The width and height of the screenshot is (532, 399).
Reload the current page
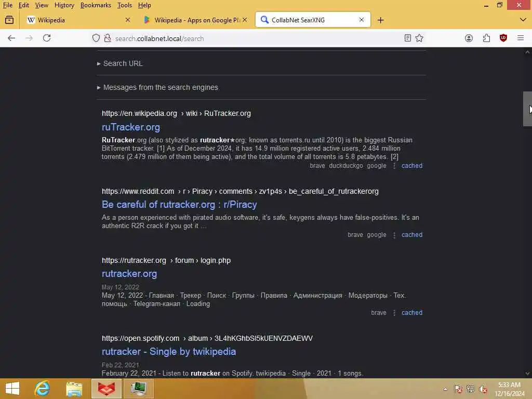pos(47,38)
